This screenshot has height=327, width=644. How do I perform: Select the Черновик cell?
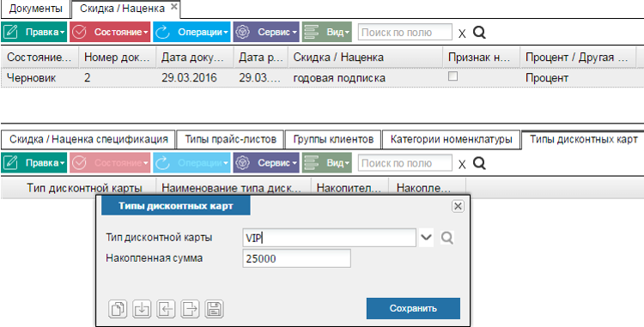click(39, 77)
